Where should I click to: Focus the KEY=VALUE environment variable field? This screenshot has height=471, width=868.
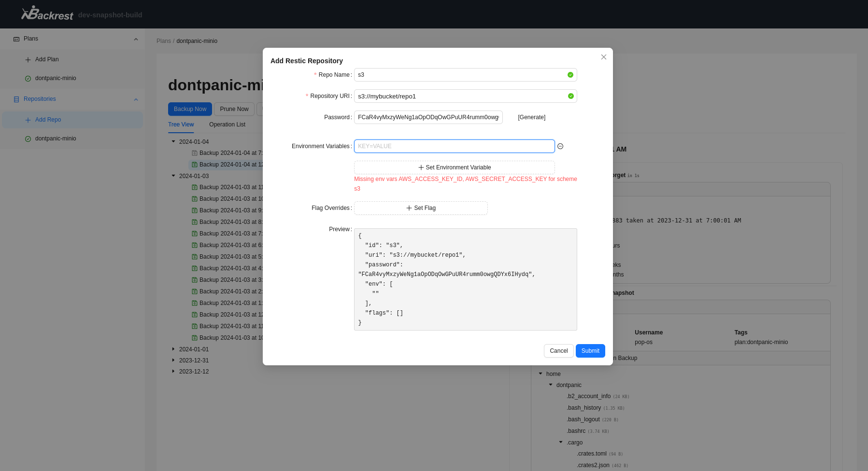[x=454, y=146]
